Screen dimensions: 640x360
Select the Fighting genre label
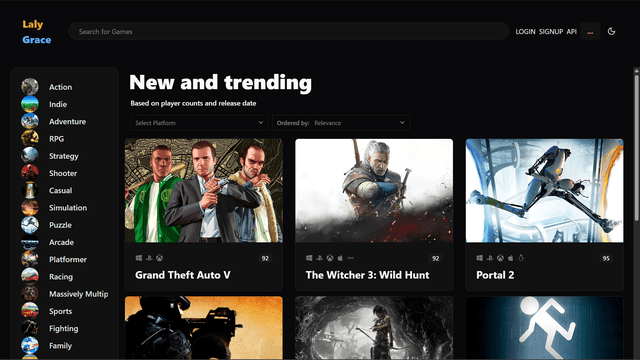tap(64, 329)
